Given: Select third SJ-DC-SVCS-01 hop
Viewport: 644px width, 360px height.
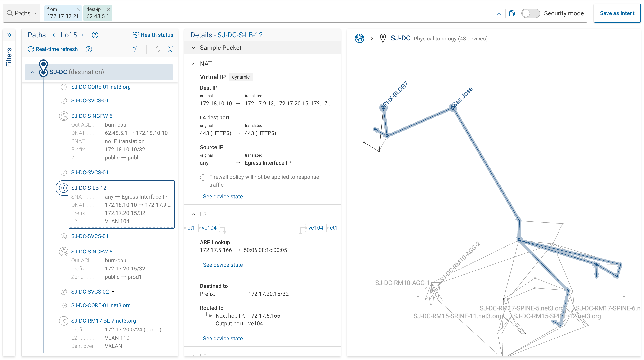Looking at the screenshot, I should coord(90,236).
